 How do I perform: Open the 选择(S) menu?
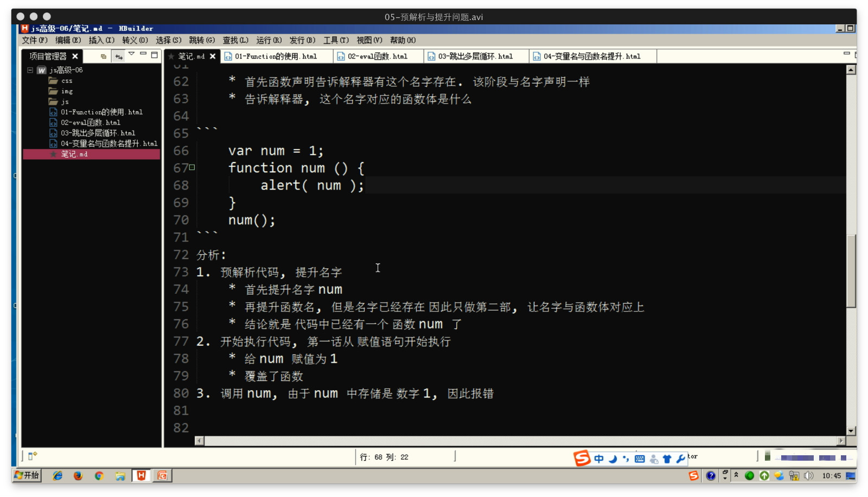[x=169, y=40]
